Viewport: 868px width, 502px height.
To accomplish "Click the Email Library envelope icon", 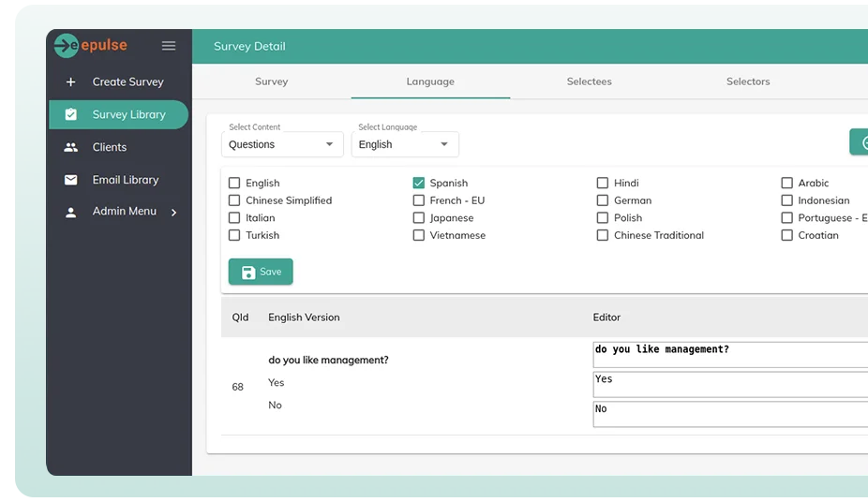I will tap(71, 180).
